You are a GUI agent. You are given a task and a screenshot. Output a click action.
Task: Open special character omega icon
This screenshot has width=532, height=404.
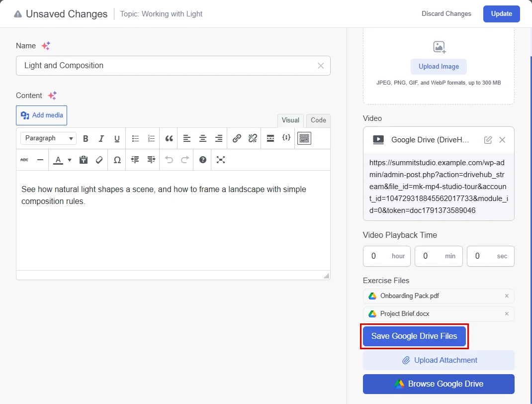(117, 160)
